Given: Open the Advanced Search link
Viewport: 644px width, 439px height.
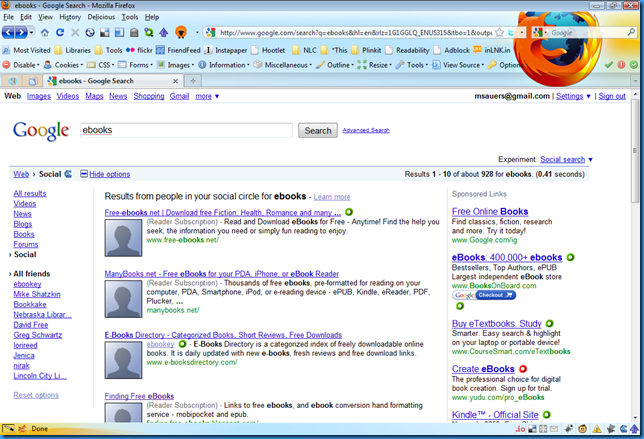Looking at the screenshot, I should pyautogui.click(x=366, y=130).
